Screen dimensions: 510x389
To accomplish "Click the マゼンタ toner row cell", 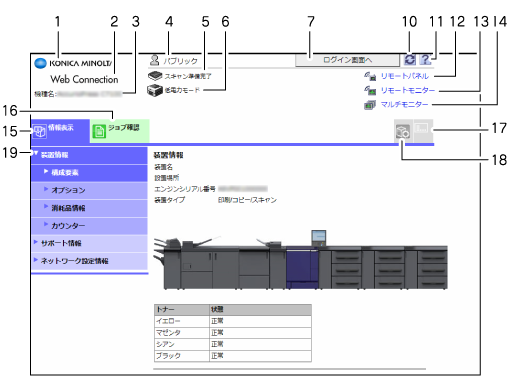I will pos(182,333).
